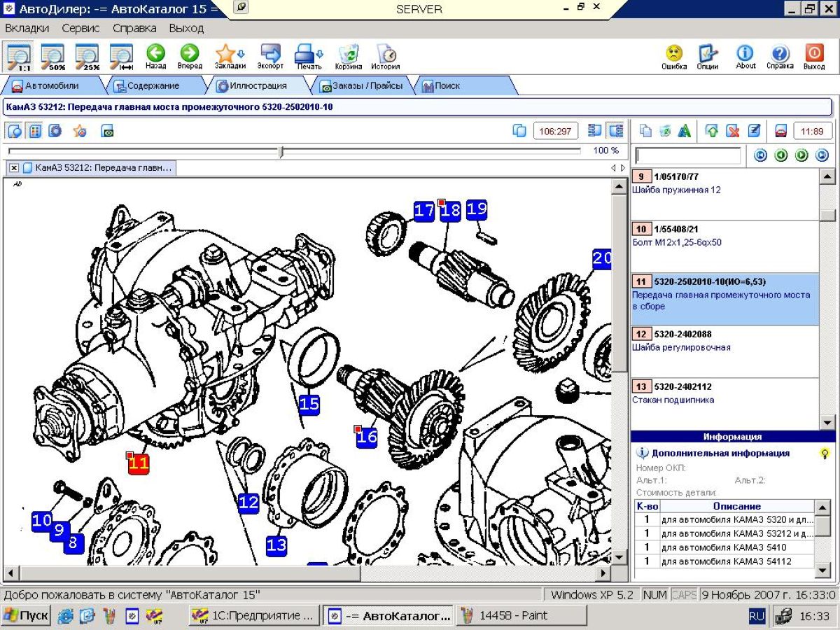Switch to 1С:Предприятие in the taskbar

(255, 616)
